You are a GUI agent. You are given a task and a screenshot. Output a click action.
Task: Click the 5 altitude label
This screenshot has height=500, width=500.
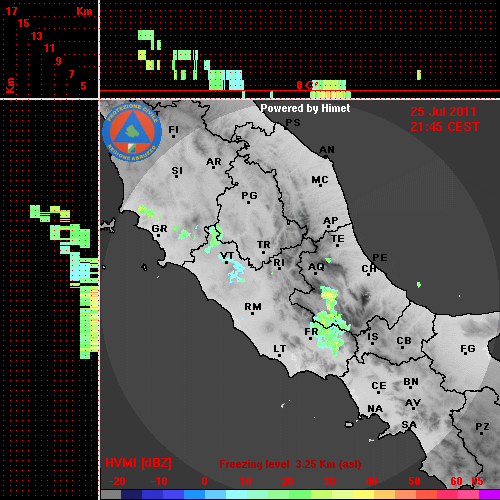tap(83, 86)
